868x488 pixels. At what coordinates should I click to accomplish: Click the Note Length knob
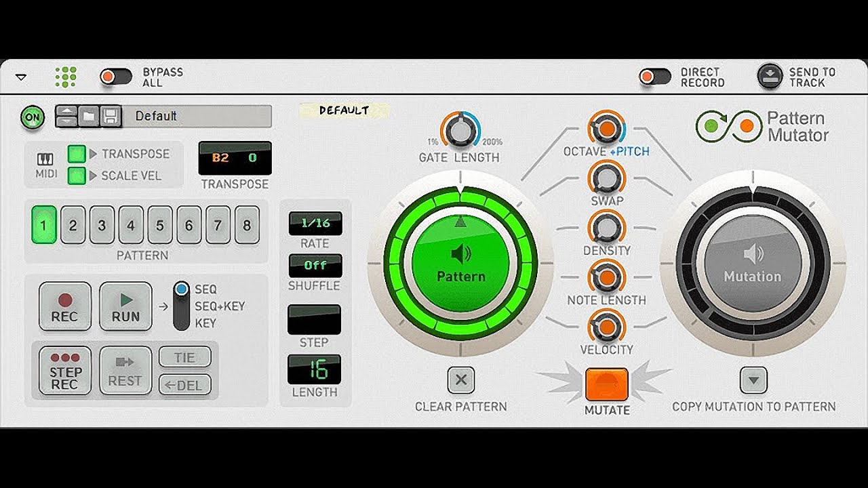(x=606, y=277)
